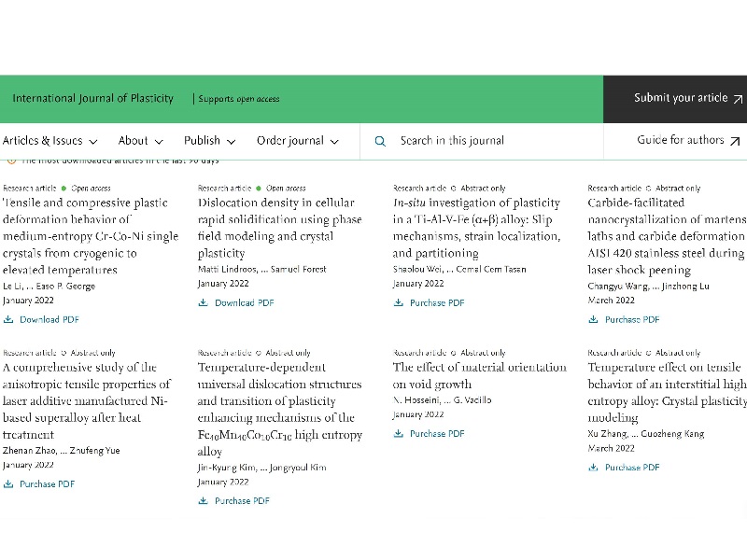This screenshot has width=747, height=560.
Task: Open the Guide for authors link
Action: (681, 140)
